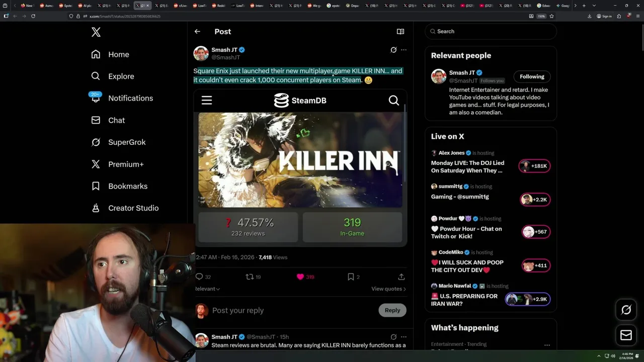Image resolution: width=644 pixels, height=362 pixels.
Task: Click the Following button for Smash JT
Action: pos(532,77)
